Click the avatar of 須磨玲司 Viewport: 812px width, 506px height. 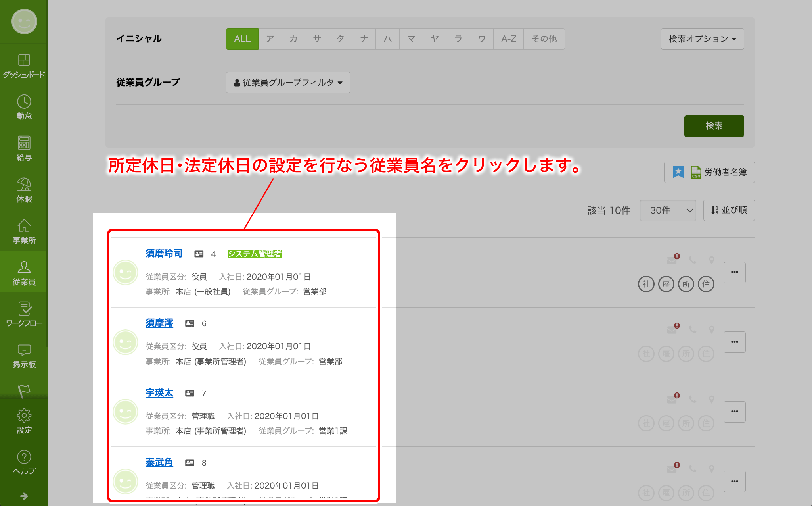125,273
